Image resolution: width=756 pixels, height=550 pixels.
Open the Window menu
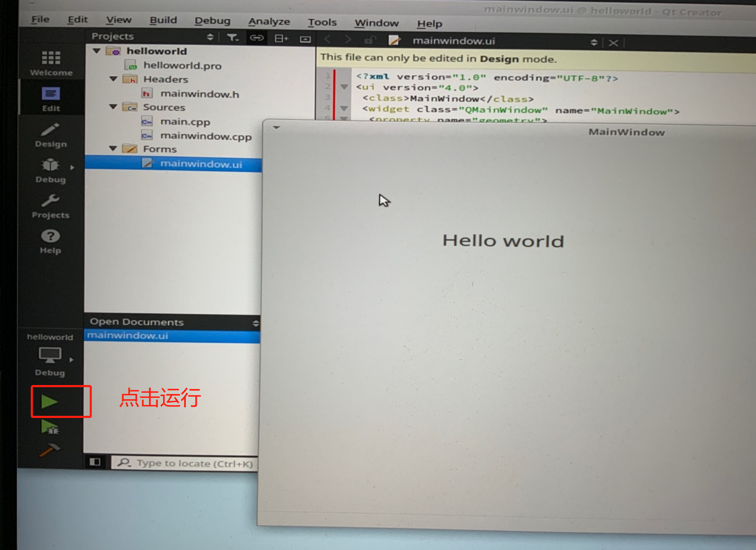click(376, 23)
